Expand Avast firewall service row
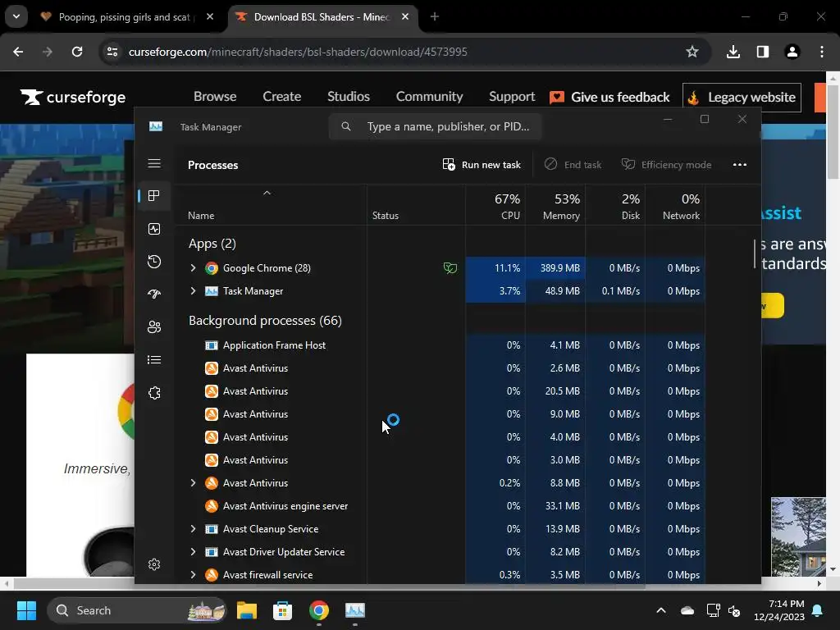Viewport: 840px width, 630px height. pos(193,575)
